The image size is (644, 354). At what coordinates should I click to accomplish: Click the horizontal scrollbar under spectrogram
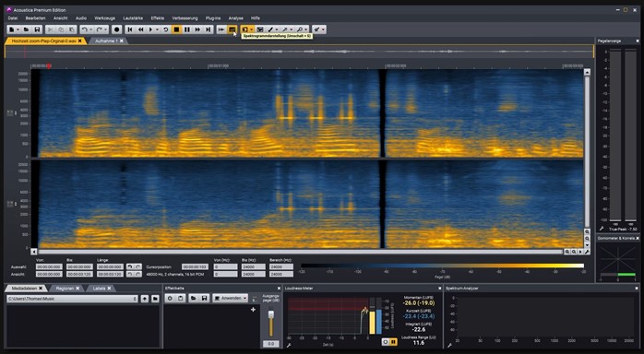[x=300, y=252]
